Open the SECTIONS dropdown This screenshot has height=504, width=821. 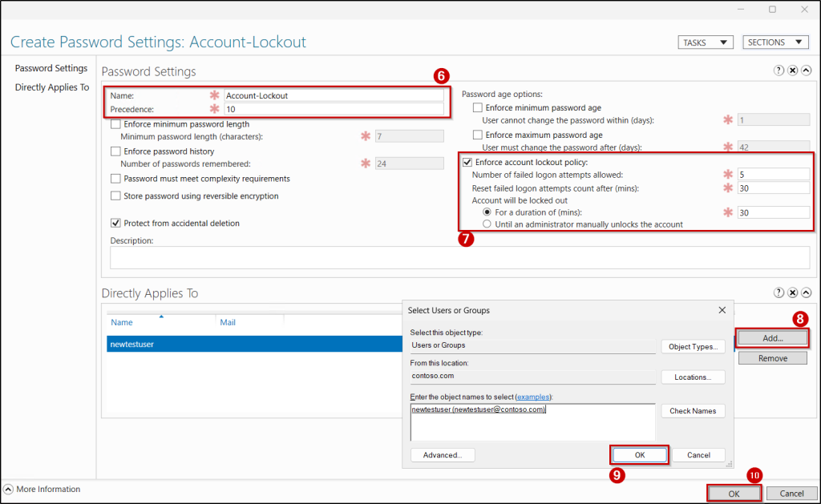point(774,42)
